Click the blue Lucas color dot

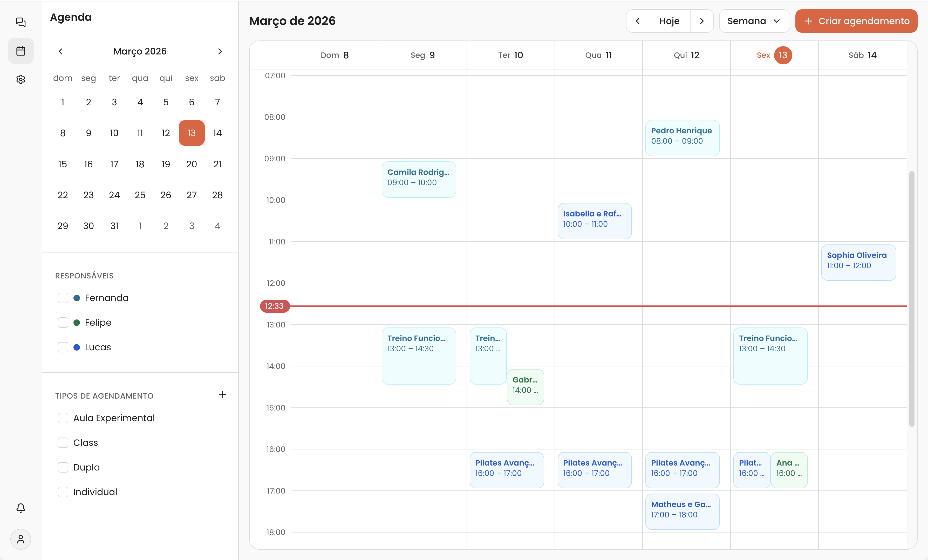(77, 347)
